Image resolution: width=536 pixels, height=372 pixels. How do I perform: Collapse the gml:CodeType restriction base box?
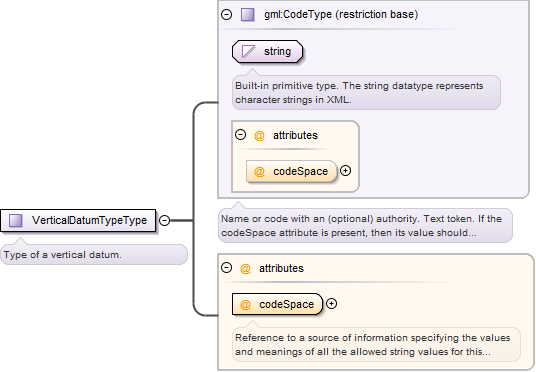point(227,15)
